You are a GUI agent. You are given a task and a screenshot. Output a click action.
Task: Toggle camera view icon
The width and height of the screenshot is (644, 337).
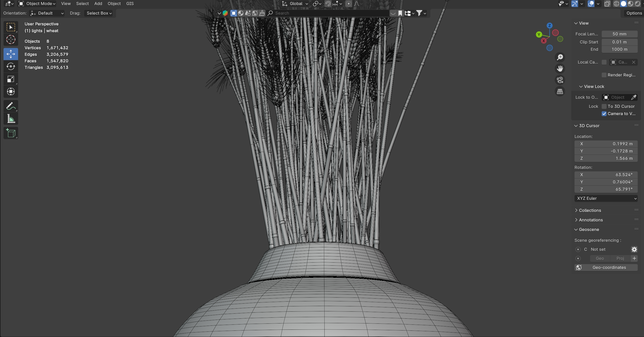click(560, 80)
